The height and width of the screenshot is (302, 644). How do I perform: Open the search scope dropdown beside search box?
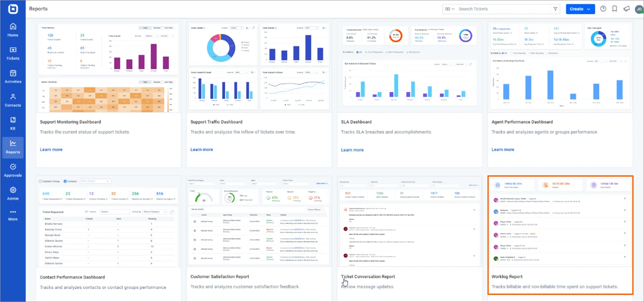(x=450, y=9)
